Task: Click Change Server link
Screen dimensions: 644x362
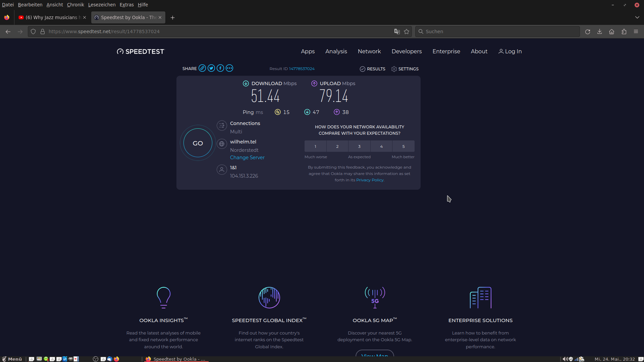Action: (247, 158)
